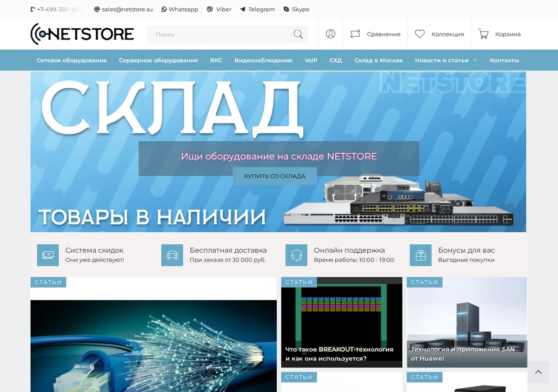558x392 pixels.
Task: Open the Whatsapp contact link
Action: 179,9
